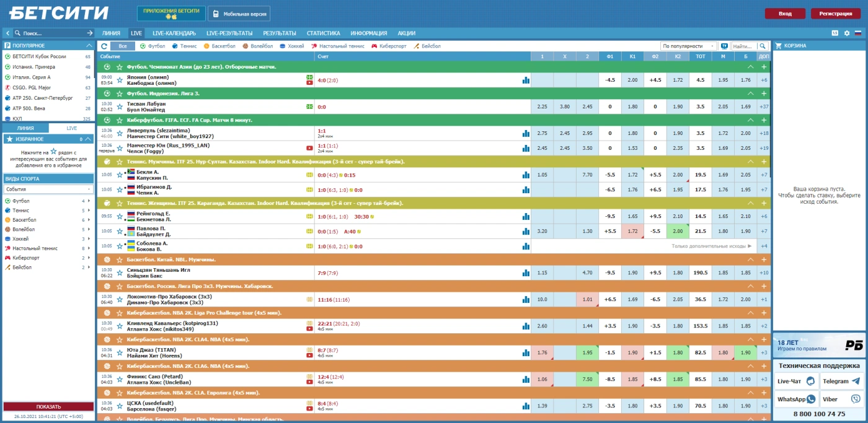Switch odds format with 1.5 icon
The width and height of the screenshot is (868, 423).
coord(835,33)
